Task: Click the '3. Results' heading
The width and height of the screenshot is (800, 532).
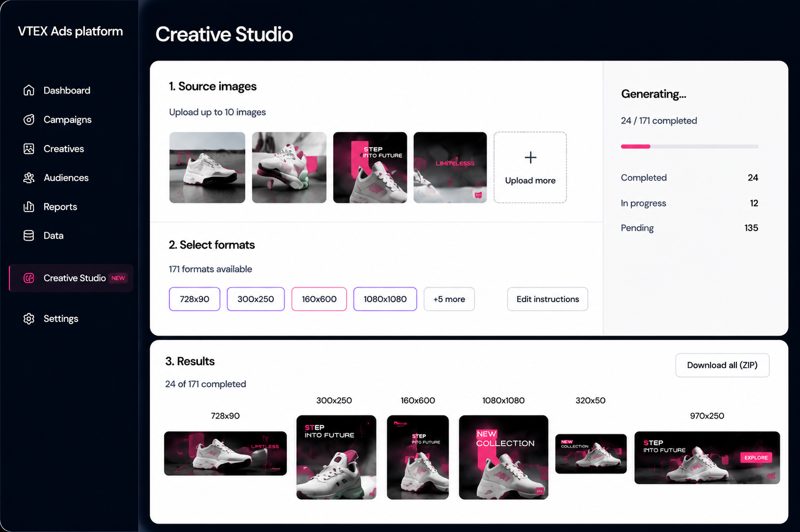Action: (190, 361)
